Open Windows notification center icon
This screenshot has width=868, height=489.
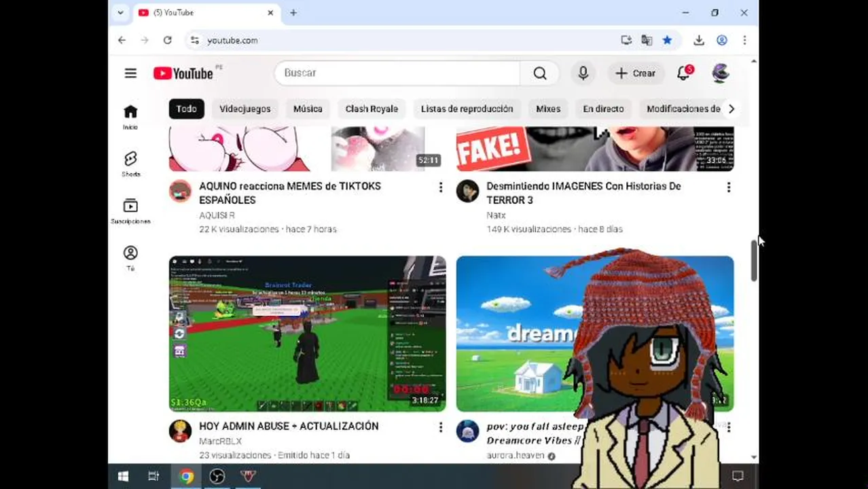(x=738, y=476)
